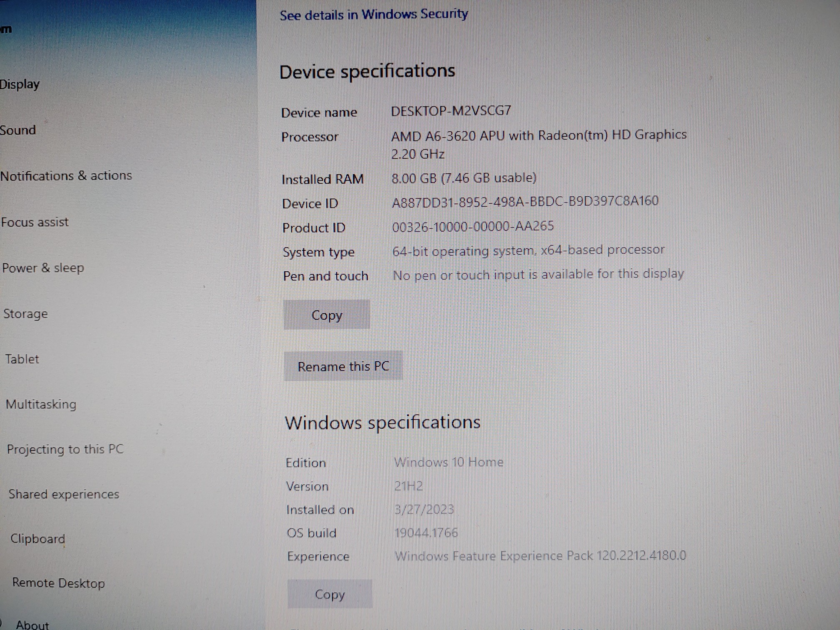Image resolution: width=840 pixels, height=630 pixels.
Task: Click the Version label
Action: pyautogui.click(x=307, y=486)
